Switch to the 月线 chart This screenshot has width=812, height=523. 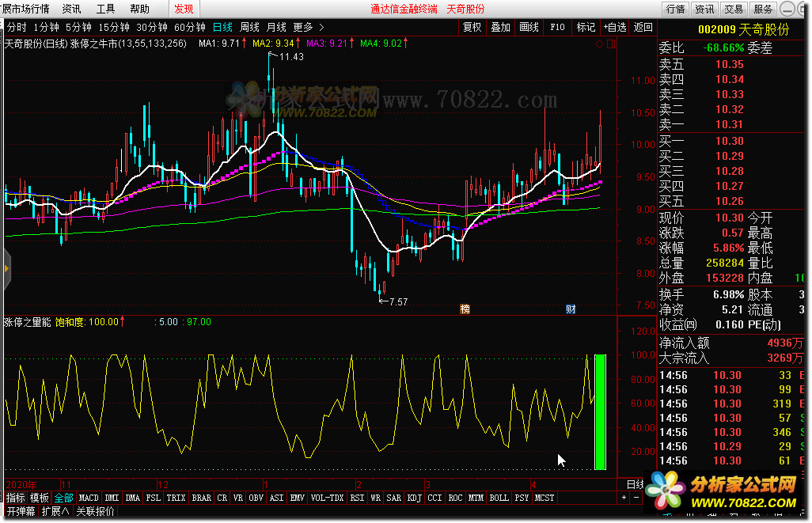[x=276, y=27]
